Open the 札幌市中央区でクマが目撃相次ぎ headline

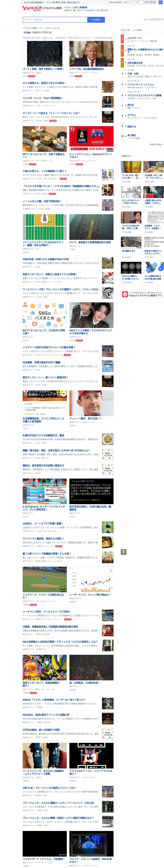pos(43,435)
